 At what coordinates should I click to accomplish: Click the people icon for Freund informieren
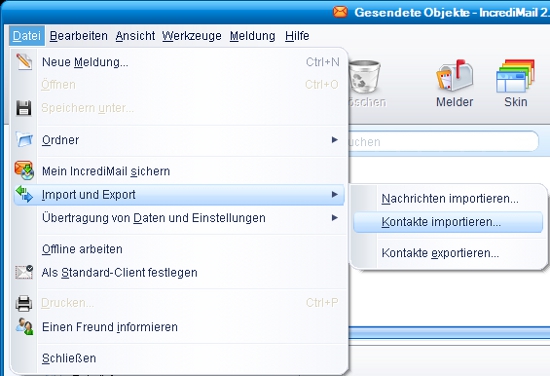(x=24, y=326)
